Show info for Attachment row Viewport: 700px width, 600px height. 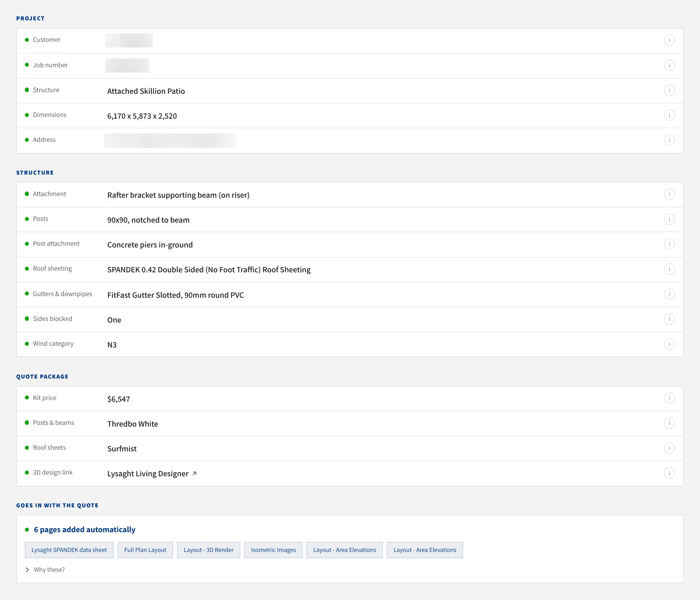(x=669, y=194)
